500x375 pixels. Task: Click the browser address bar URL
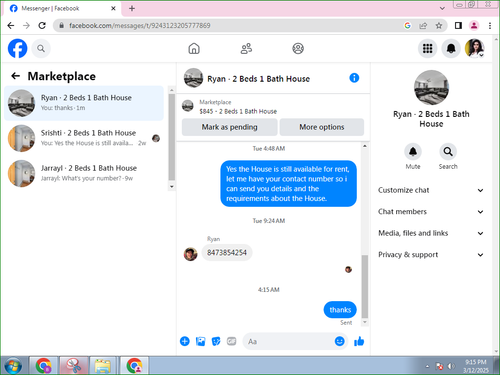coord(140,25)
